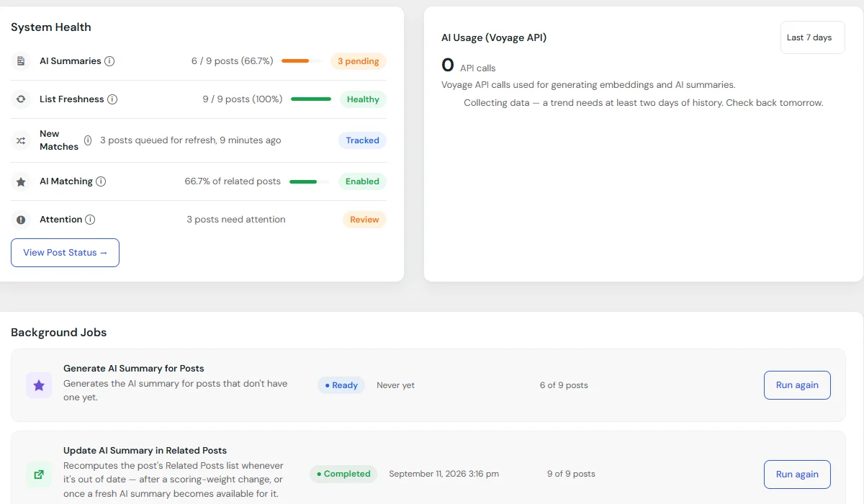Click the New Matches shuffle icon
This screenshot has height=504, width=864.
[21, 140]
